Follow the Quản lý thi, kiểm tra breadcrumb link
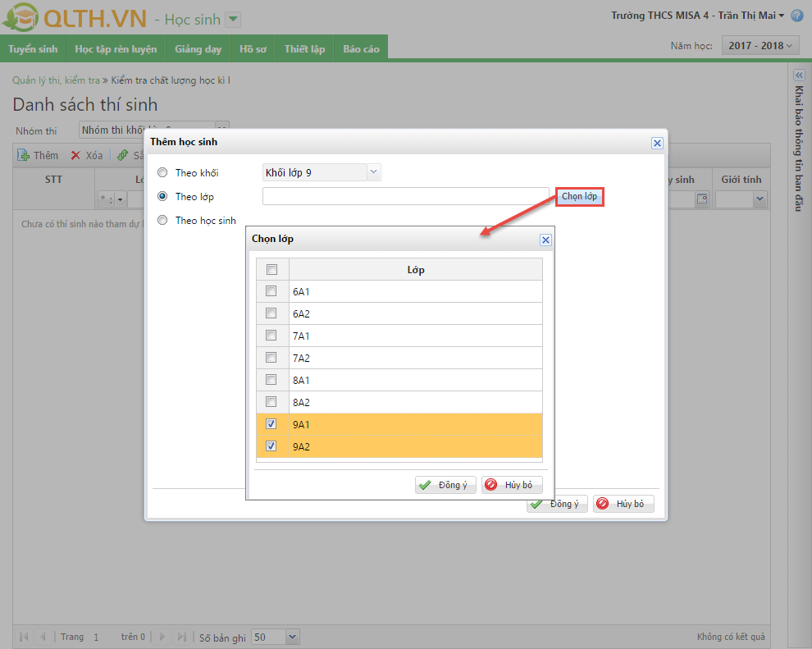 click(x=56, y=80)
